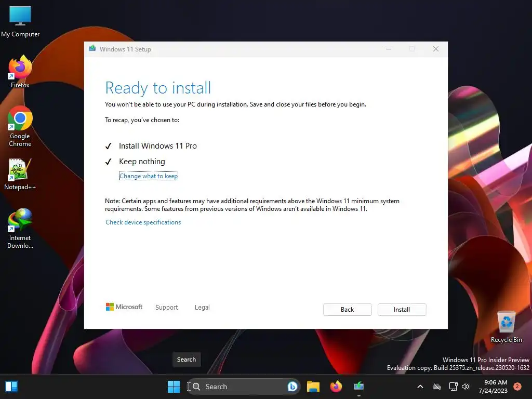The image size is (532, 399).
Task: Click "Install Windows 11 Pro" text
Action: coord(158,146)
